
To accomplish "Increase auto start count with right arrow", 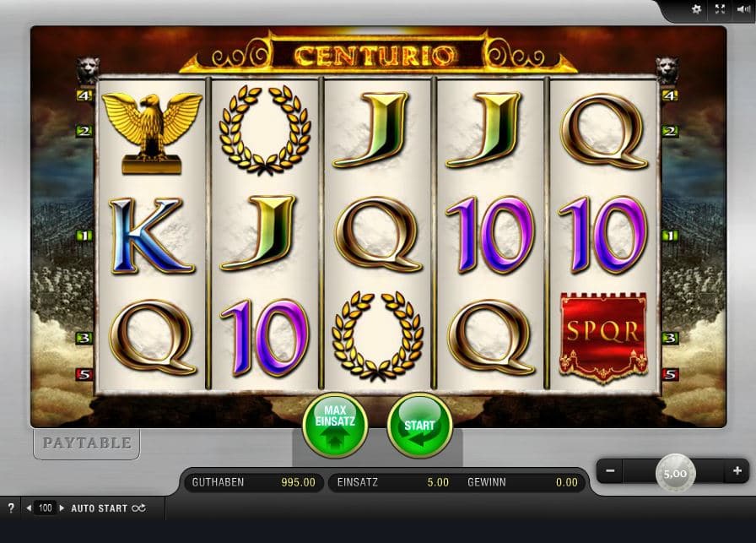I will click(x=62, y=508).
